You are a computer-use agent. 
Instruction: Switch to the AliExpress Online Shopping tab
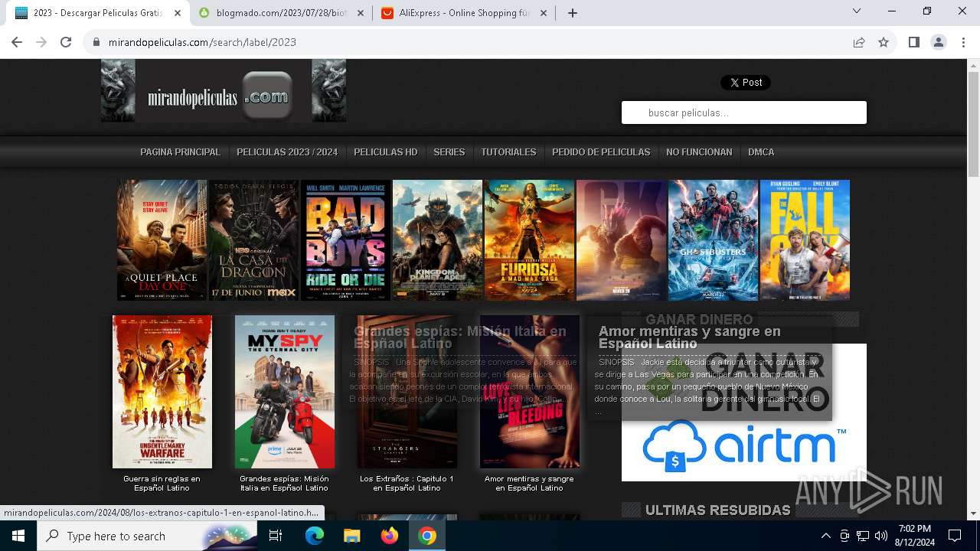(x=465, y=13)
